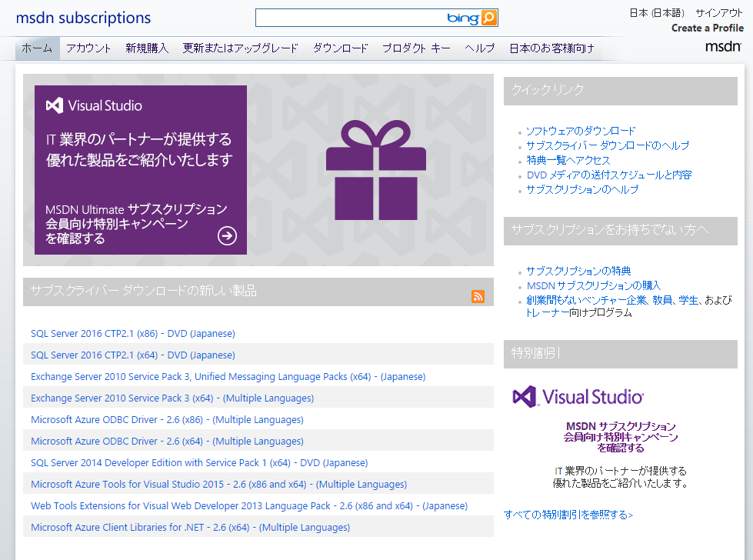The height and width of the screenshot is (560, 753).
Task: Open SQL Server 2016 CTP2.1 (x64) DVD download
Action: tap(133, 355)
